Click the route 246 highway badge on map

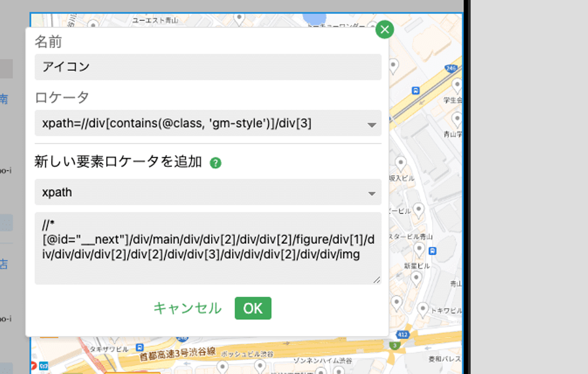click(451, 69)
